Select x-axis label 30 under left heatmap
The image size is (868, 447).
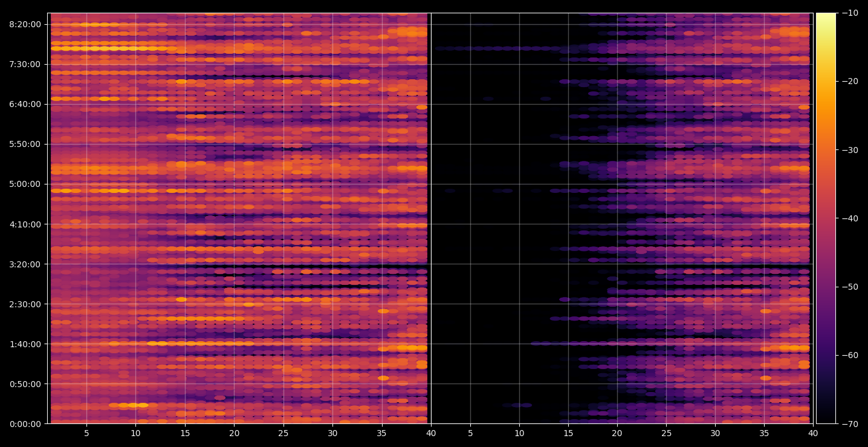tap(332, 433)
